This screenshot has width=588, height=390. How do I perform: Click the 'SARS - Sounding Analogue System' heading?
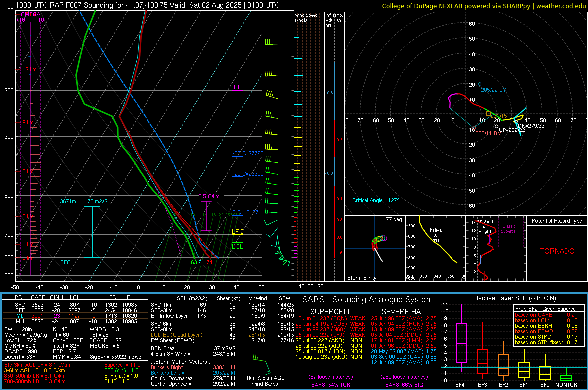tap(368, 300)
